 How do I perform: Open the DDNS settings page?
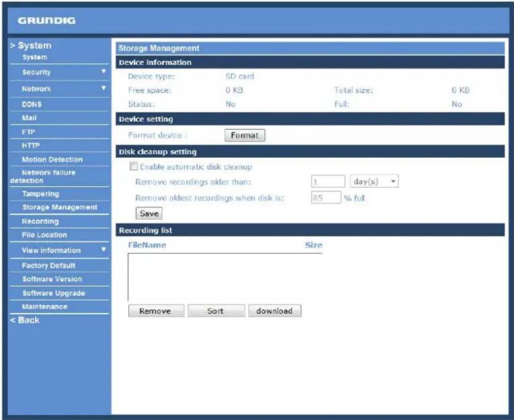(32, 105)
